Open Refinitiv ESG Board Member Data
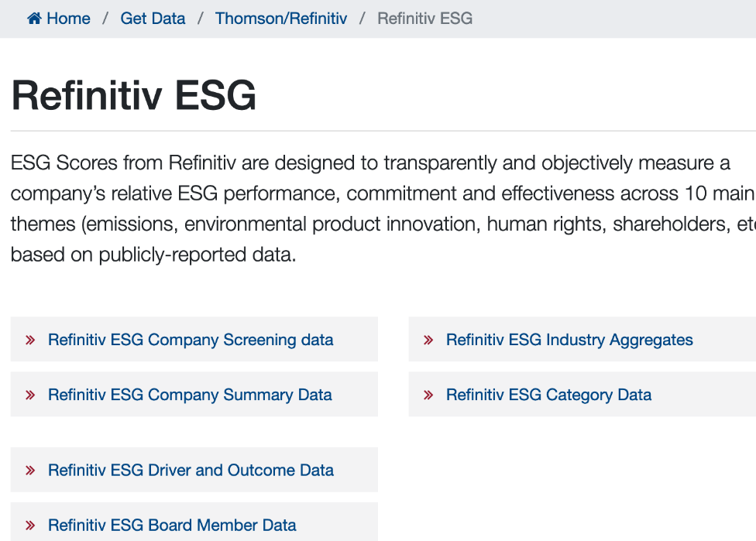This screenshot has height=541, width=756. (x=172, y=525)
